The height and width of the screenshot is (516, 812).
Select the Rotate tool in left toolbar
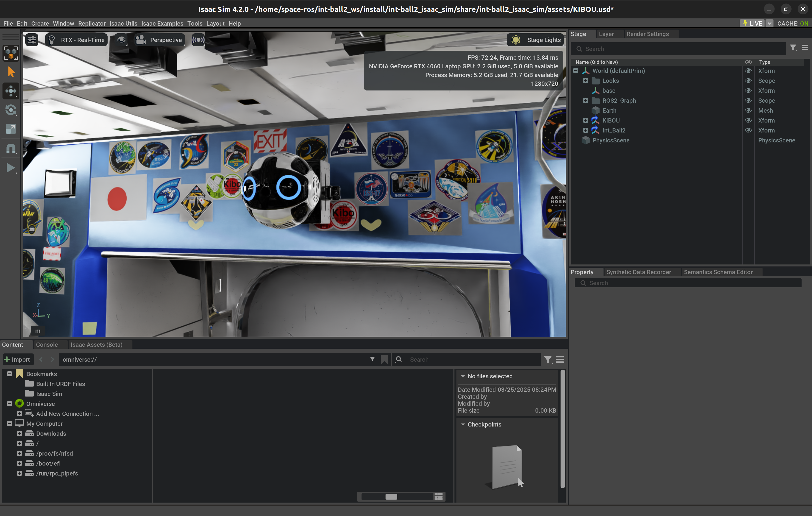(11, 110)
